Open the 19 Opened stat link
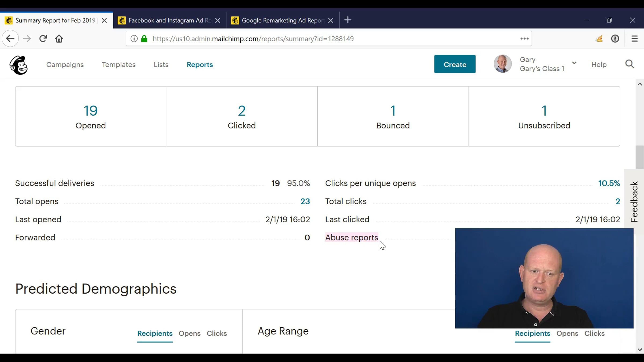The height and width of the screenshot is (362, 644). click(x=90, y=111)
